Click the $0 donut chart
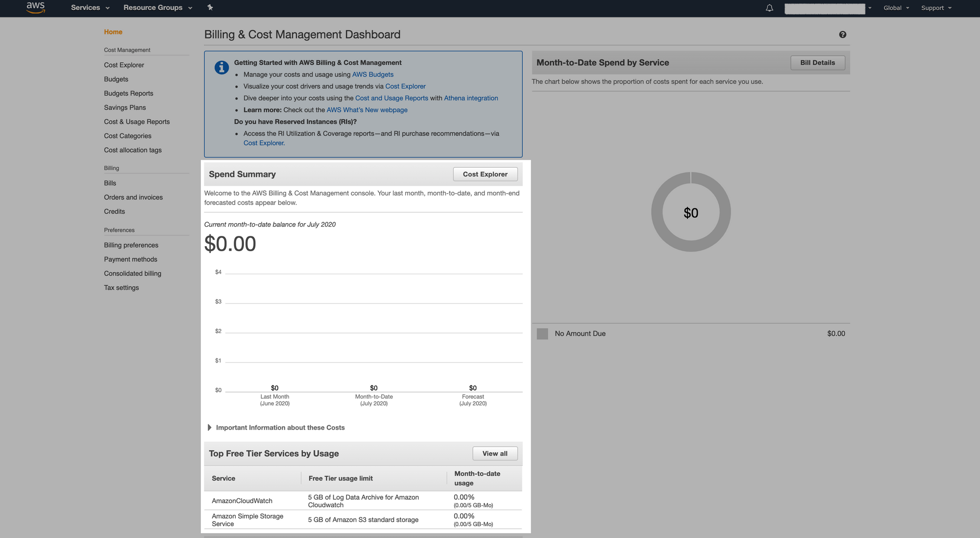This screenshot has height=538, width=980. [x=691, y=212]
